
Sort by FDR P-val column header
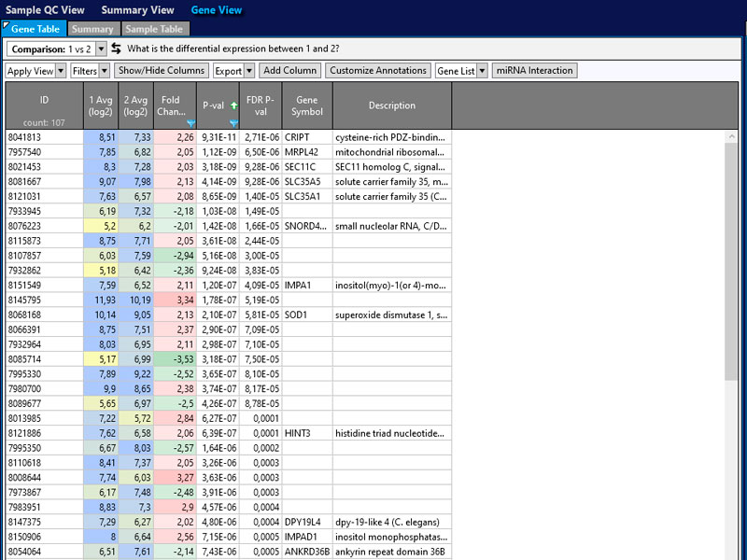(x=261, y=105)
